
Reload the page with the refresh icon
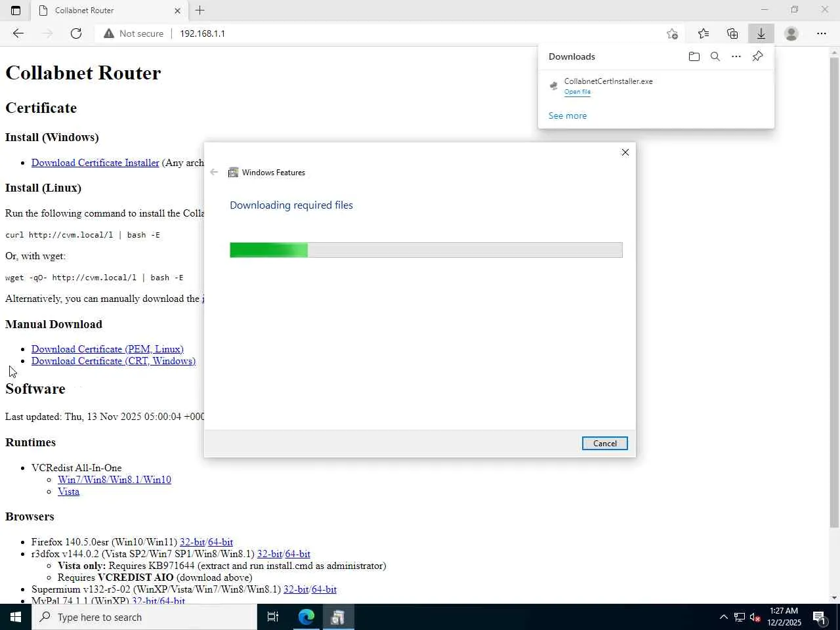[x=76, y=33]
